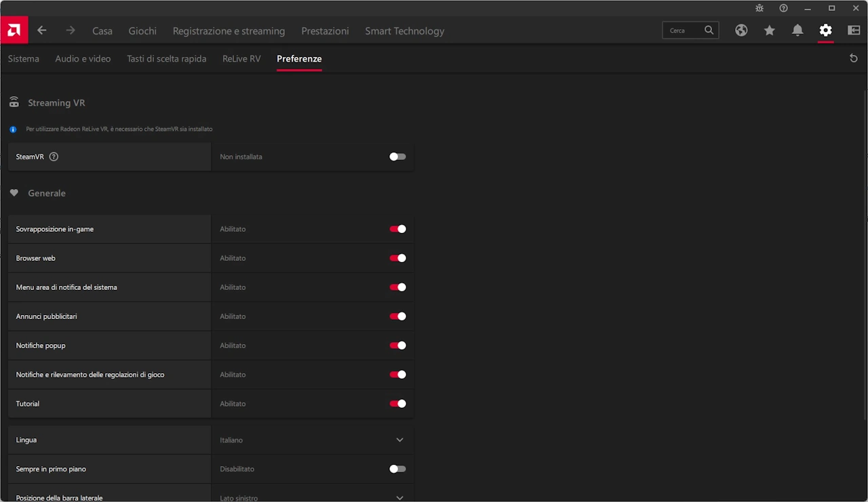Disable the Tutorial toggle

click(397, 404)
